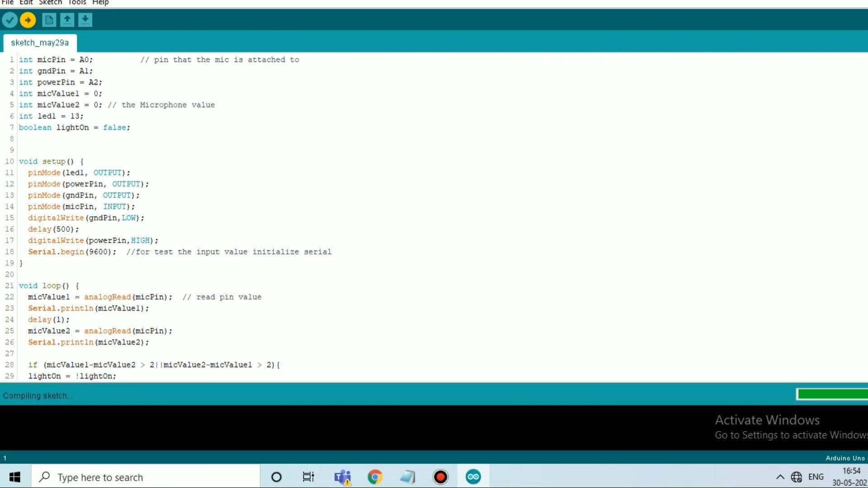Image resolution: width=868 pixels, height=488 pixels.
Task: Click the red screen recorder taskbar icon
Action: [440, 477]
